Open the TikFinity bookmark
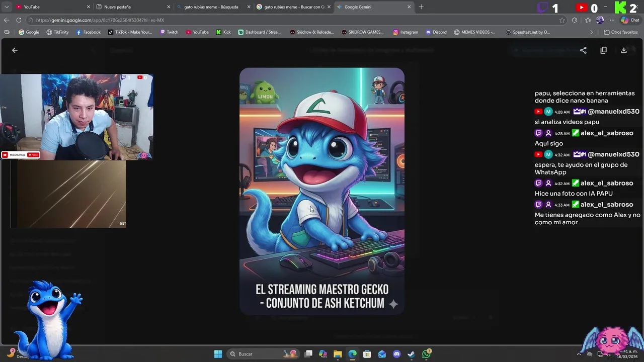 (x=57, y=32)
